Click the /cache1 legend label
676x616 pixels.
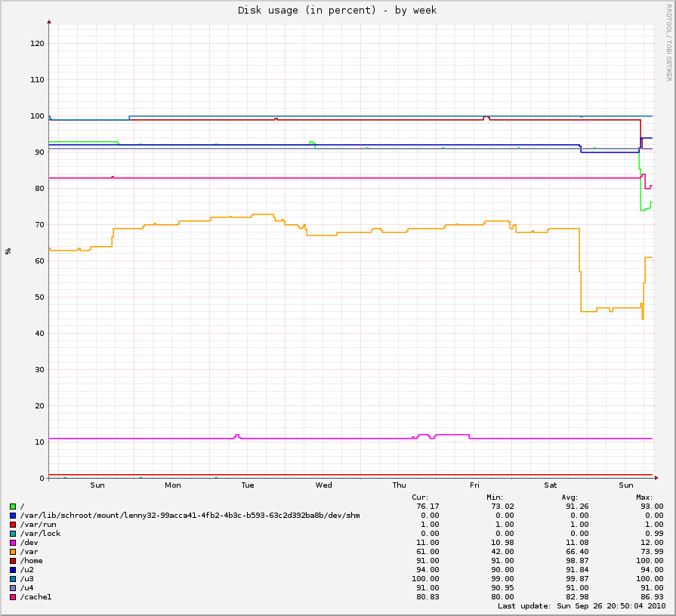(x=35, y=597)
